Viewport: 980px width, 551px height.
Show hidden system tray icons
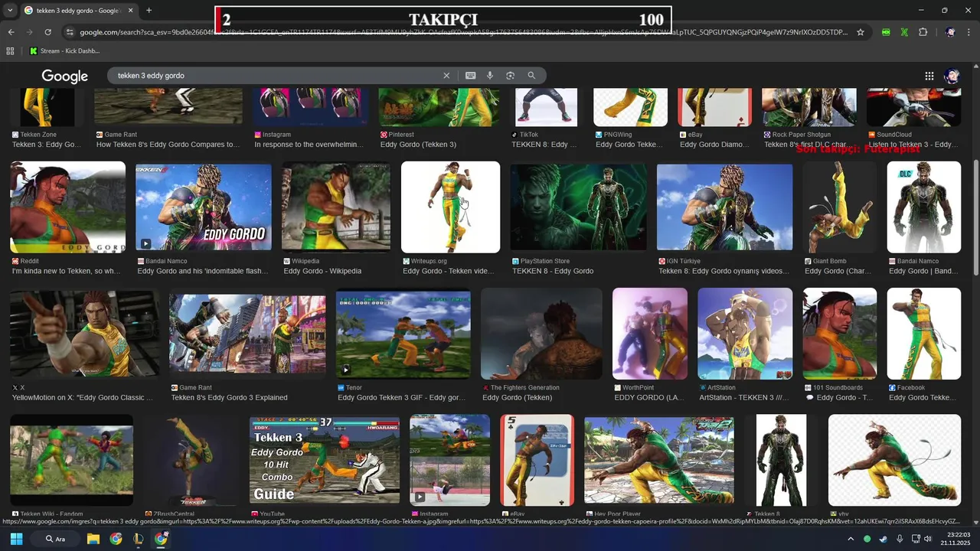(851, 539)
